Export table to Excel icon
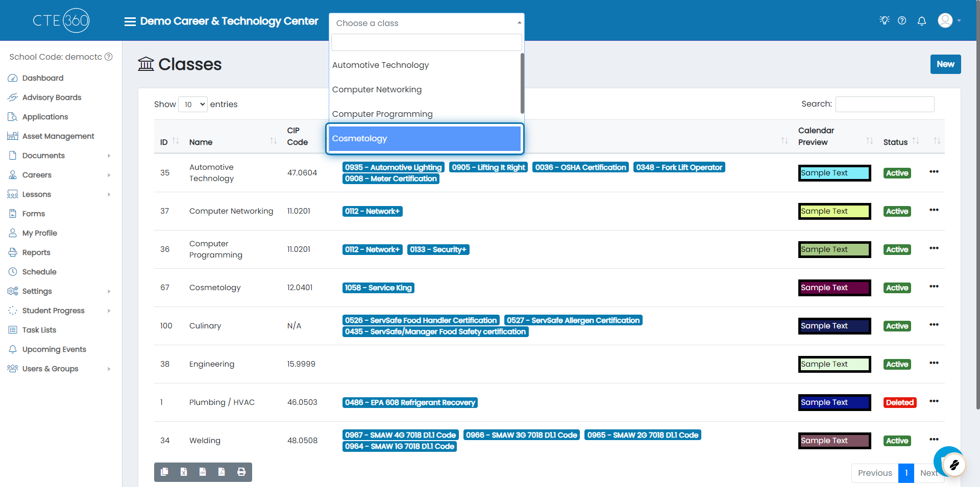980x487 pixels. point(184,472)
